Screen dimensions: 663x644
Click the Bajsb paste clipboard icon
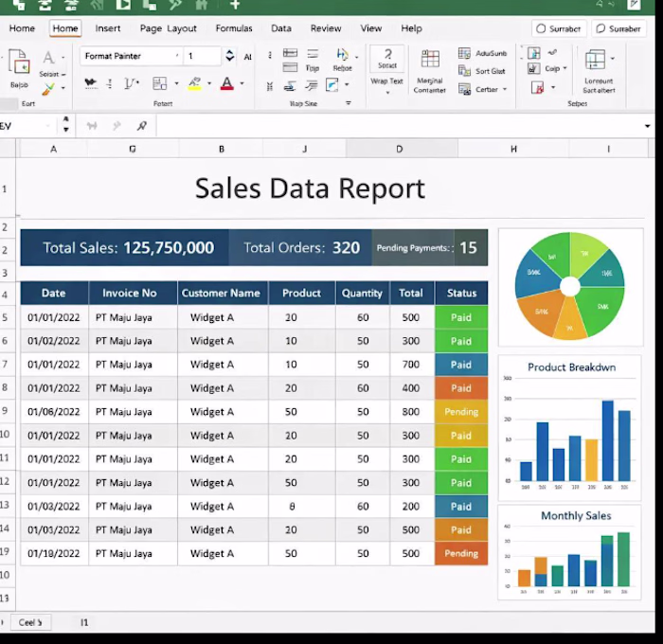[x=19, y=63]
